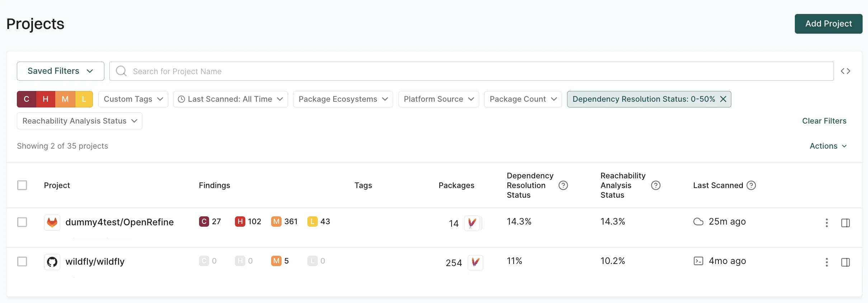Open the Custom Tags filter menu
868x303 pixels.
[x=133, y=99]
